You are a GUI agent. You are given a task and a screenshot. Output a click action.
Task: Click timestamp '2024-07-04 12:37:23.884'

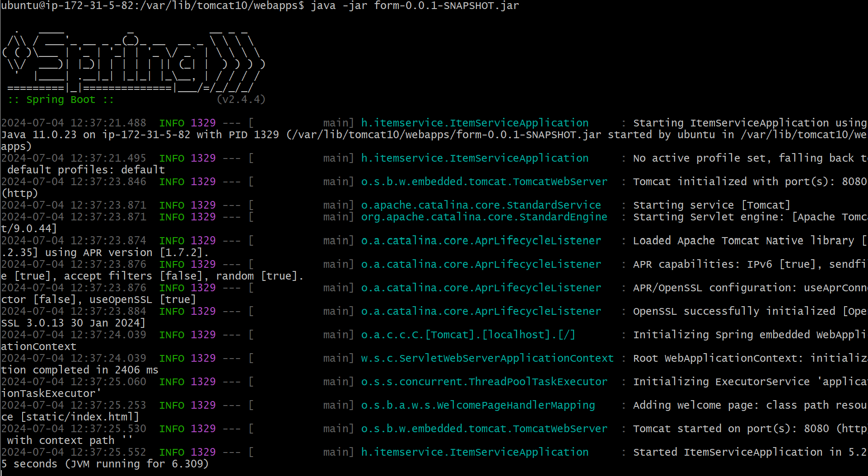74,311
